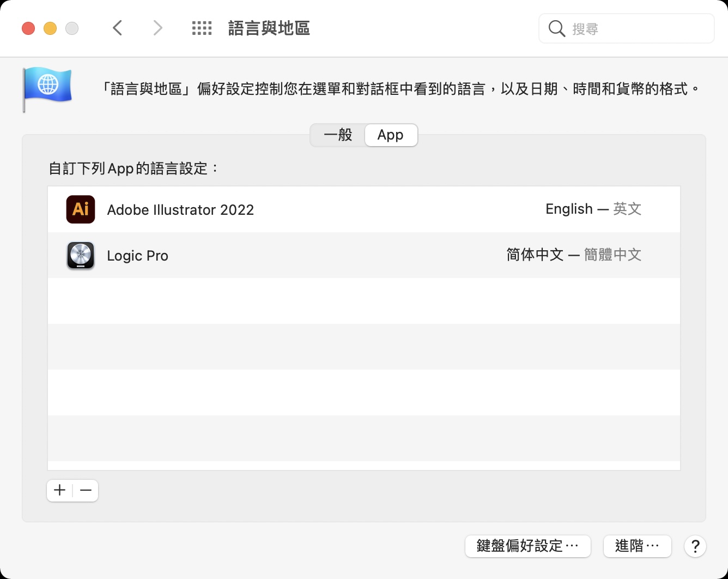
Task: Click the 自訂下列App的語言設定 label
Action: pos(134,168)
